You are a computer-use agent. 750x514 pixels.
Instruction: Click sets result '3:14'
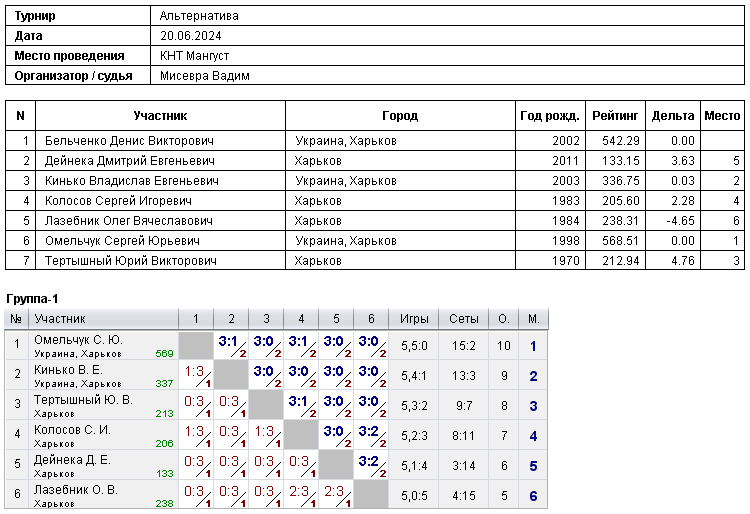[463, 466]
